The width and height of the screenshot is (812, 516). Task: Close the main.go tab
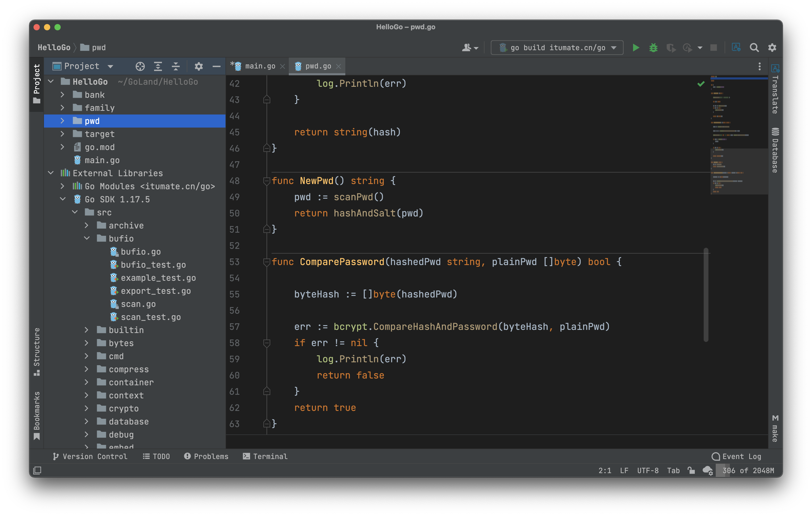click(283, 66)
